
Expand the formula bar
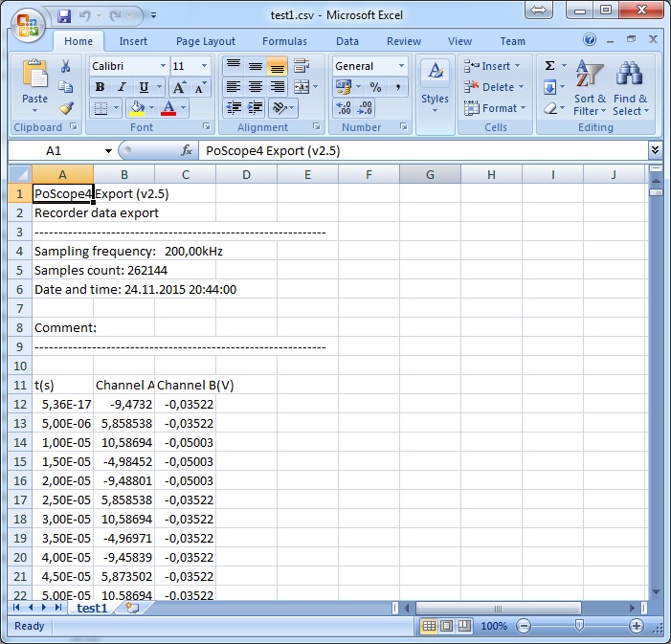[655, 150]
